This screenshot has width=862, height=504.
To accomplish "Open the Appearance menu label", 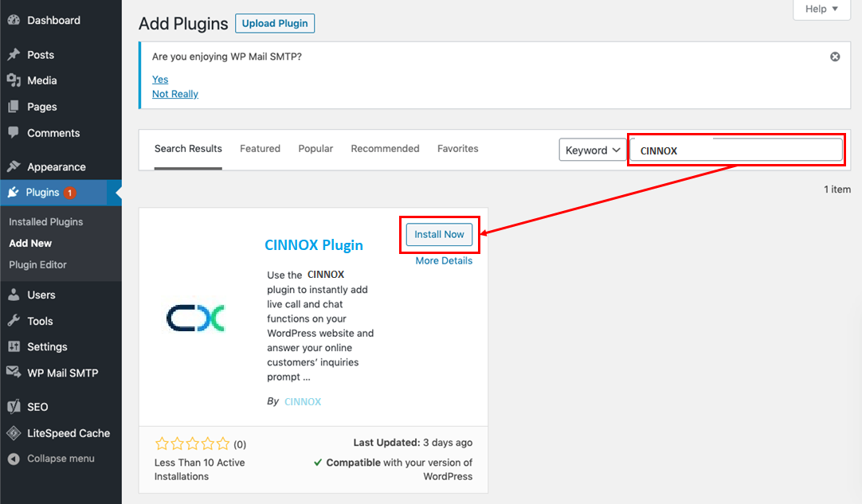I will [x=57, y=167].
